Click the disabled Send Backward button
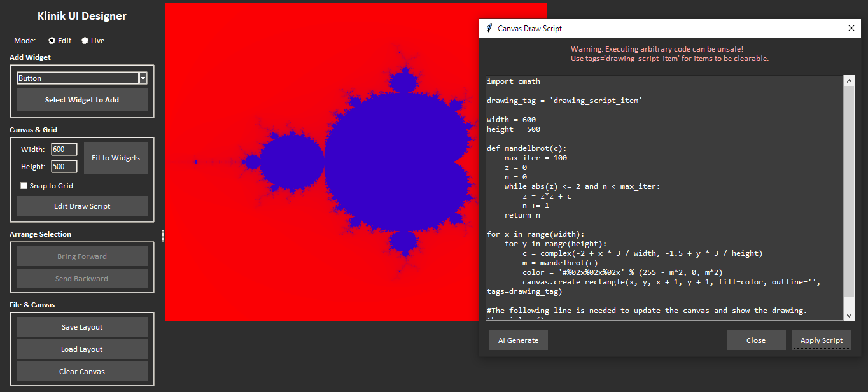 tap(82, 279)
